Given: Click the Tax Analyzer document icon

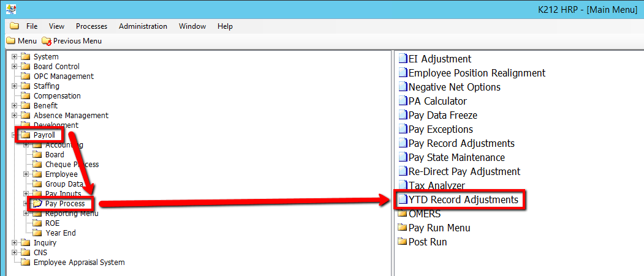Looking at the screenshot, I should coord(403,185).
